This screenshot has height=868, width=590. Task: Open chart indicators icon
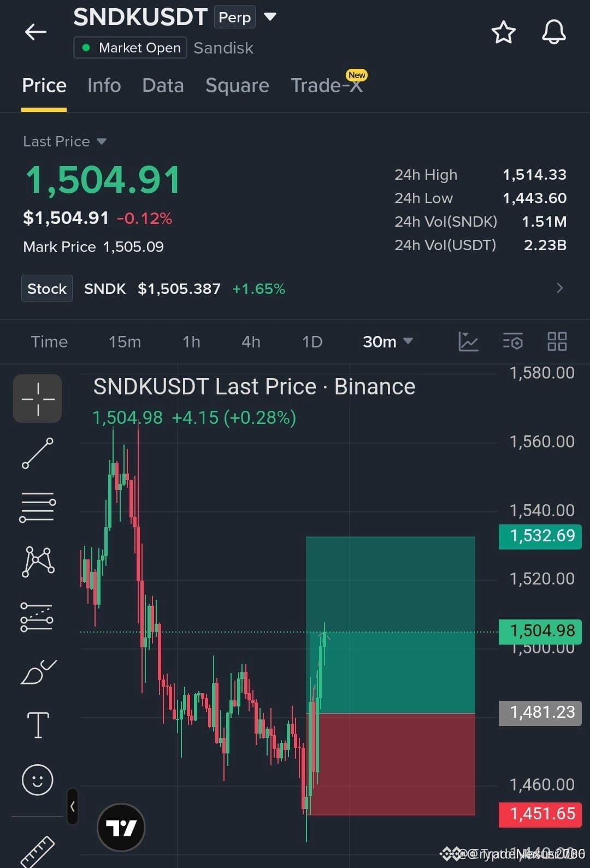468,342
